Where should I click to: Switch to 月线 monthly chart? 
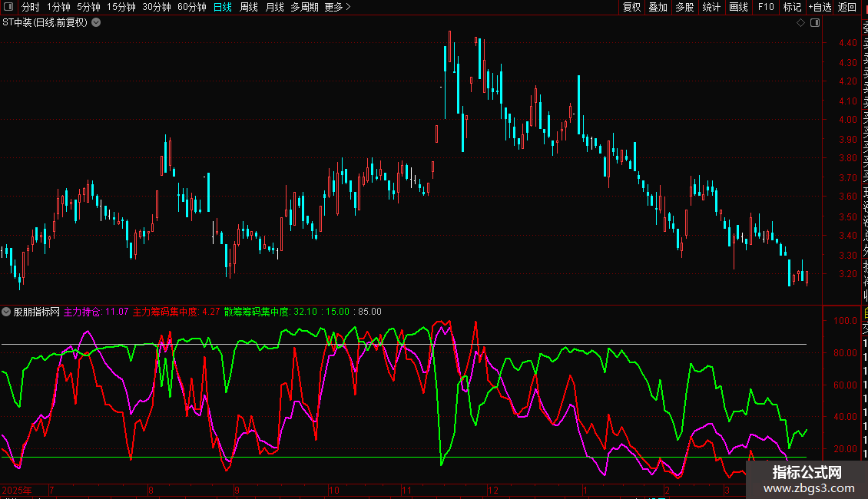[274, 7]
